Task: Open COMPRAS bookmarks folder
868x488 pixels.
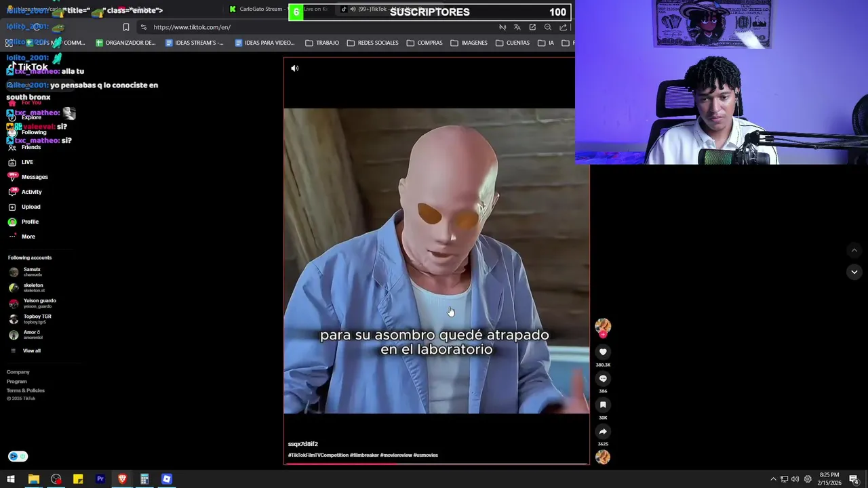Action: 425,43
